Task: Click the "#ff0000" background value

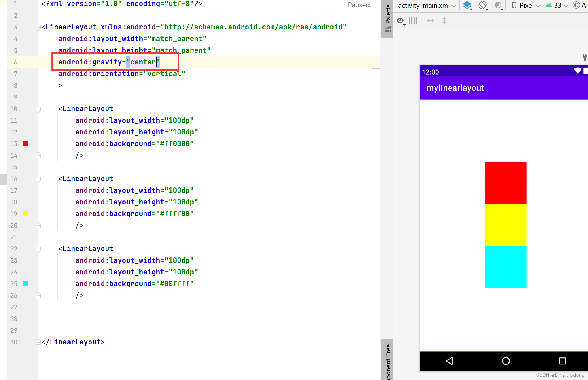Action: (x=175, y=144)
